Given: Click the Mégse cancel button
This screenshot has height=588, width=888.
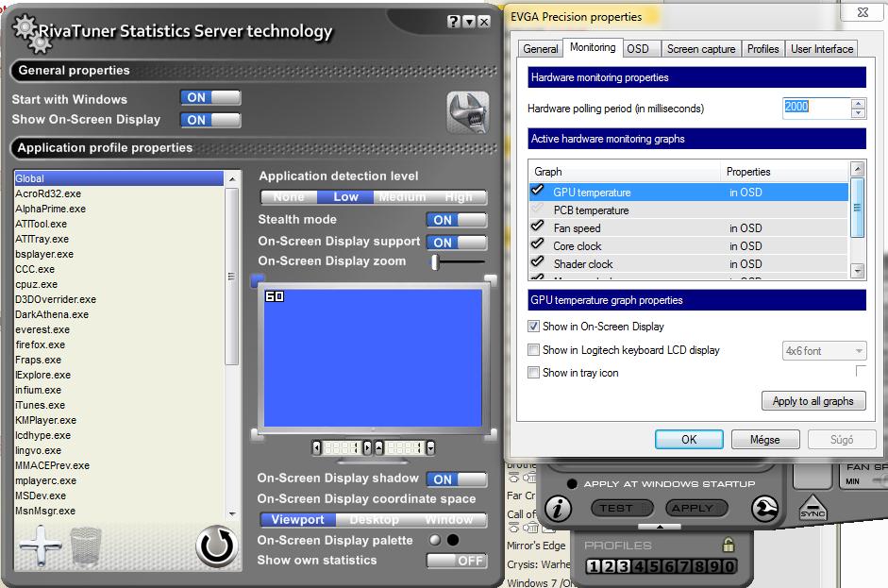Looking at the screenshot, I should pos(765,440).
